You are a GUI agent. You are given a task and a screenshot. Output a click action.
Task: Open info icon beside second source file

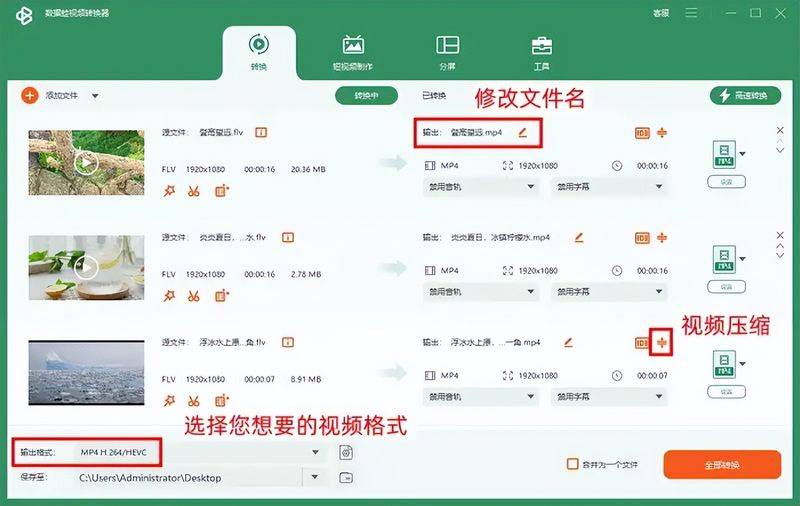point(288,238)
